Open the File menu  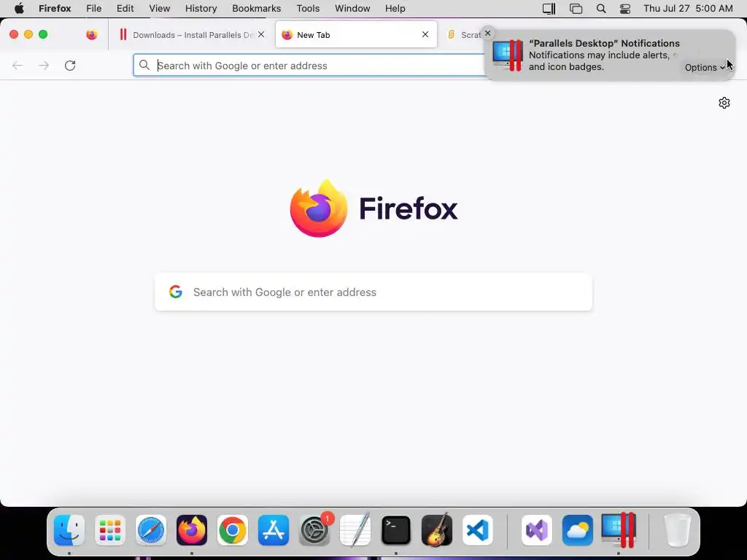click(x=94, y=9)
